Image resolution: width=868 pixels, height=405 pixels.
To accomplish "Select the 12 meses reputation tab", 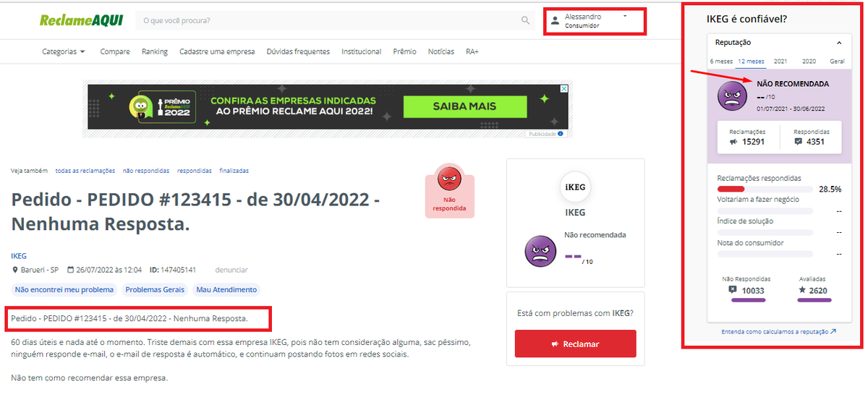I will click(x=751, y=61).
